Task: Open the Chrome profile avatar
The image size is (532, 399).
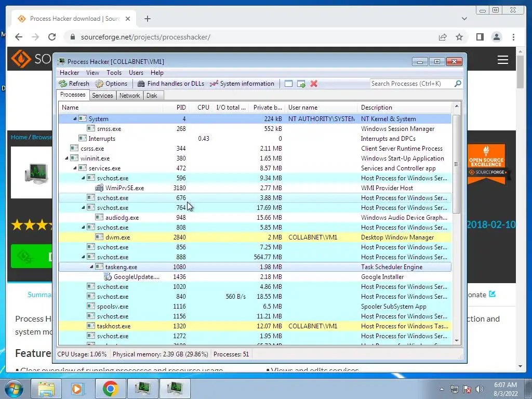Action: tap(496, 37)
